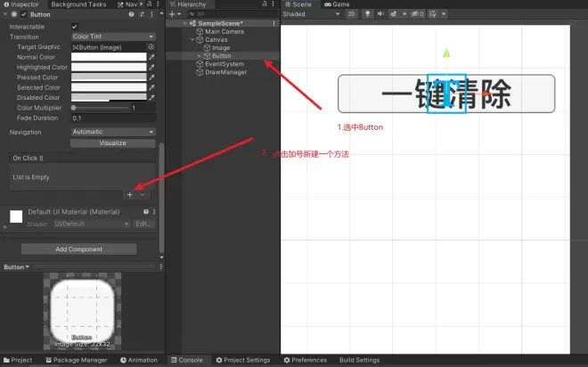This screenshot has height=367, width=588.
Task: Expand the Button tree node in Hierarchy
Action: coord(200,56)
